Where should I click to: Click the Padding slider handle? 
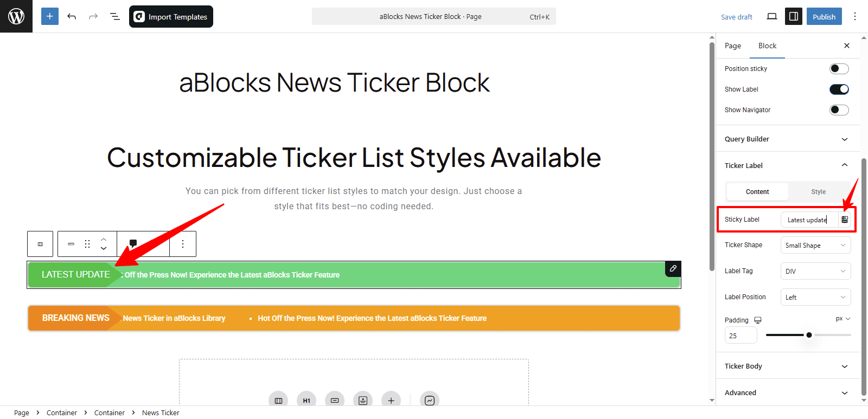pos(809,335)
